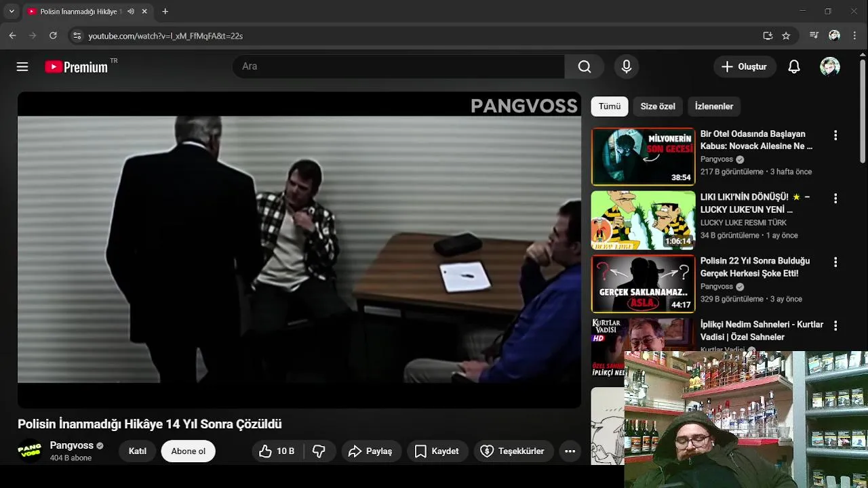Open Gerçek Saklanamaz video thumbnail
Viewport: 868px width, 488px height.
(x=643, y=284)
